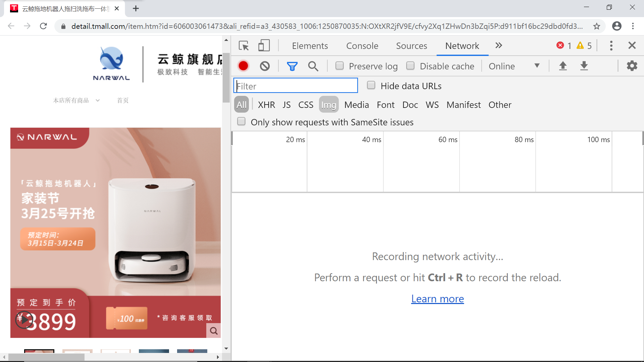
Task: Stop recording network log (red button)
Action: point(244,66)
